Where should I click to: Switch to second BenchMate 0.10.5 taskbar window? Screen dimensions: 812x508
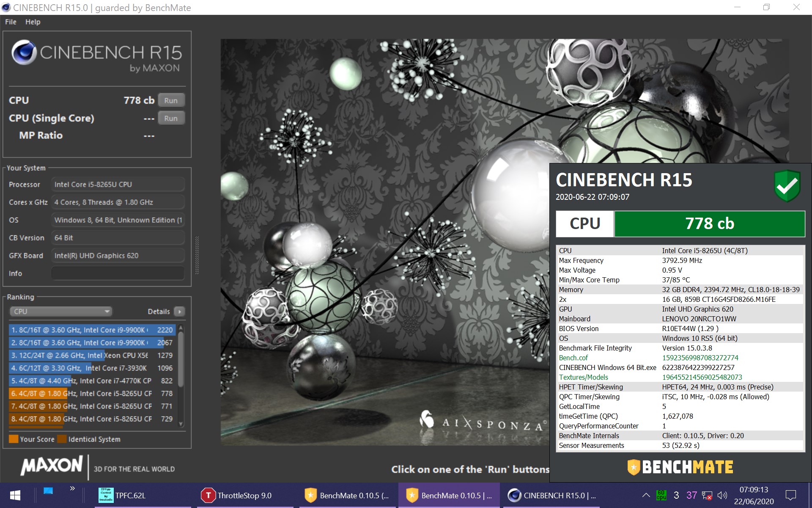pyautogui.click(x=449, y=495)
